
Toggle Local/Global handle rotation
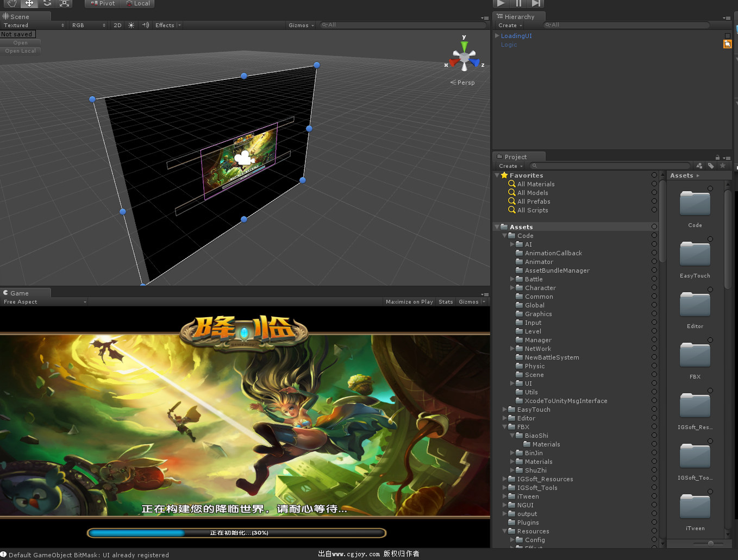click(x=138, y=3)
